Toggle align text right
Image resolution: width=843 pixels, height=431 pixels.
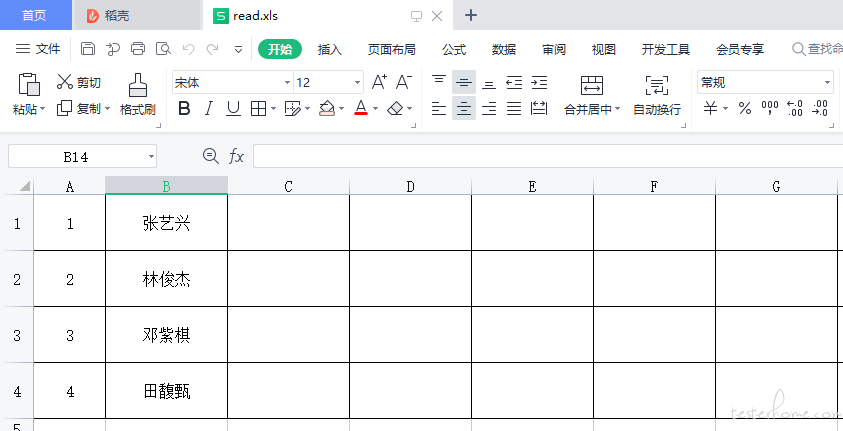pos(489,109)
